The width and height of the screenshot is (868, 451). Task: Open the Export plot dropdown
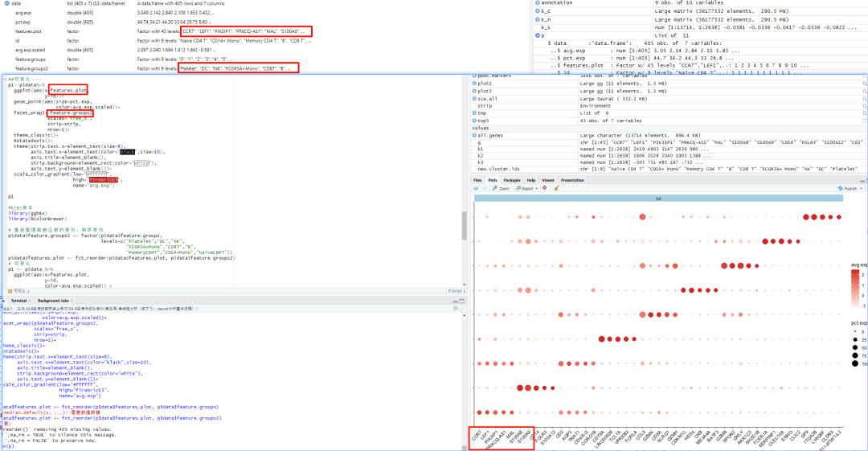[x=526, y=188]
